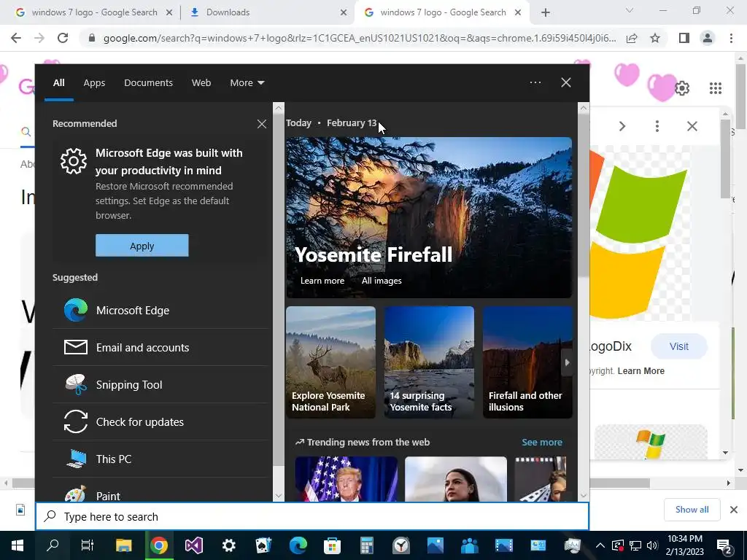Open image preview three-dot menu
The height and width of the screenshot is (560, 747).
657,126
